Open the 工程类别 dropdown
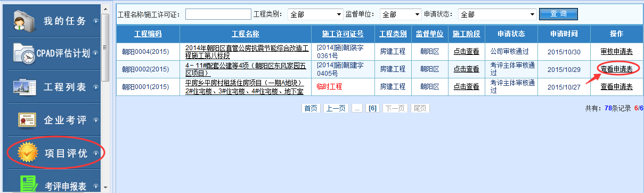Screen dimensions: 644x193 coord(315,14)
